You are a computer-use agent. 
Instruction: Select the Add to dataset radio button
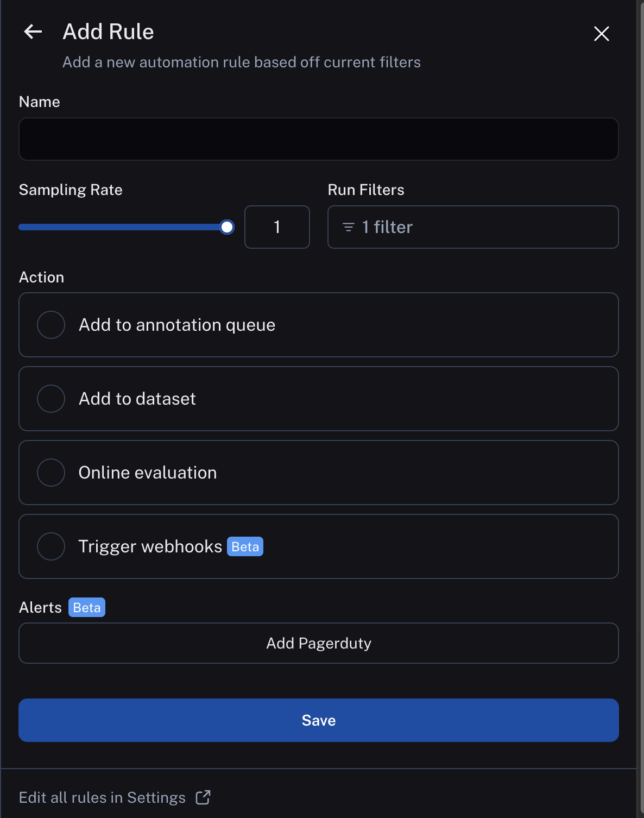pos(51,399)
